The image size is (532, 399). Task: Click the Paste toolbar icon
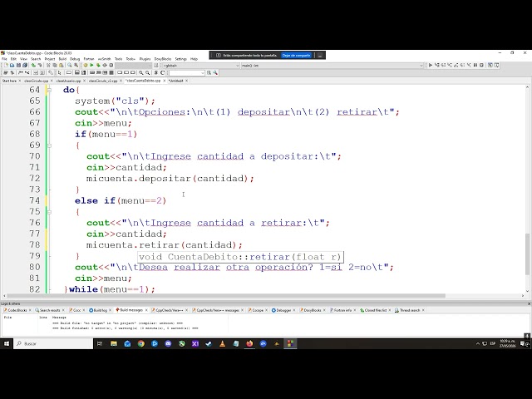(61, 65)
